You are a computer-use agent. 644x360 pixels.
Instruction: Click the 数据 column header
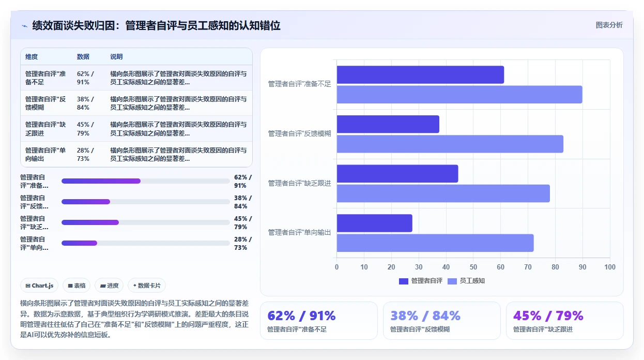coord(83,56)
